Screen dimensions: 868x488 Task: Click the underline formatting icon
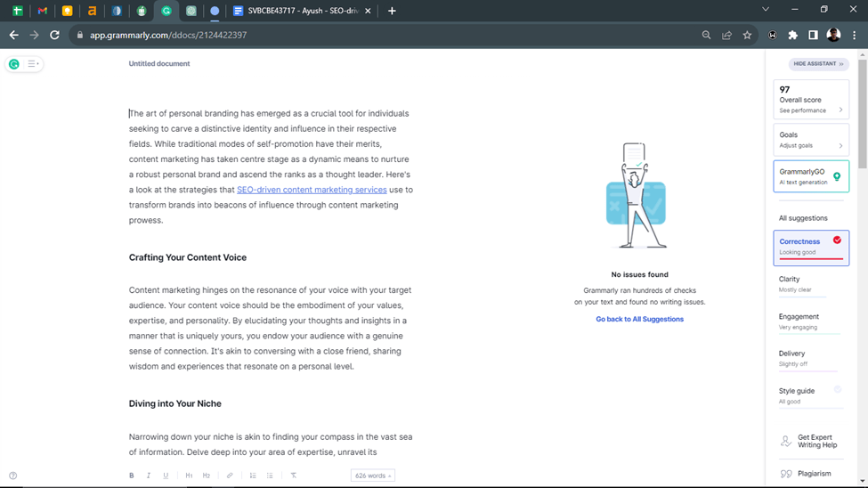[x=166, y=476]
